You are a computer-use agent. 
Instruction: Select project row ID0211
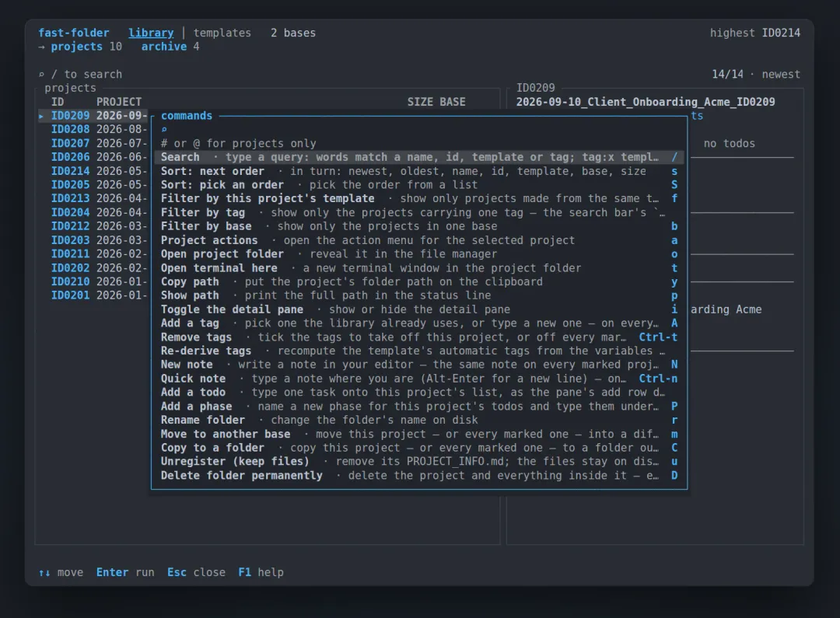(93, 254)
